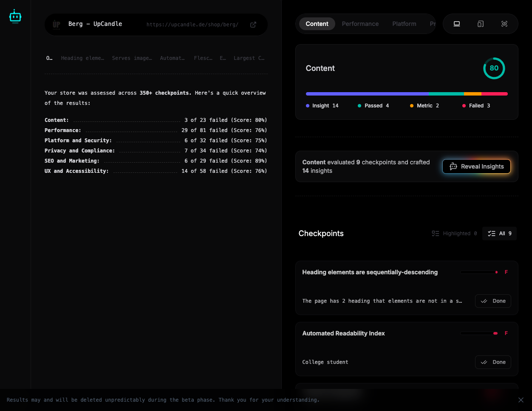Click the UP store avatar icon

coord(56,24)
